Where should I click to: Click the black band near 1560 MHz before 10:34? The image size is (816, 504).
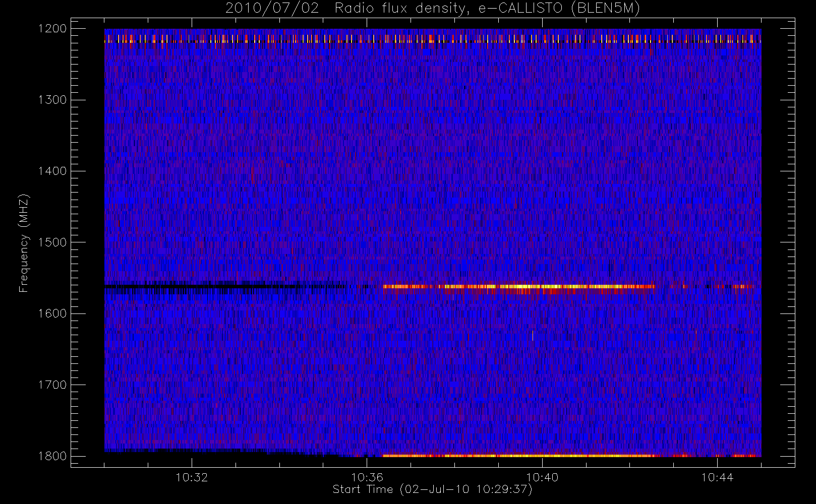coord(202,286)
